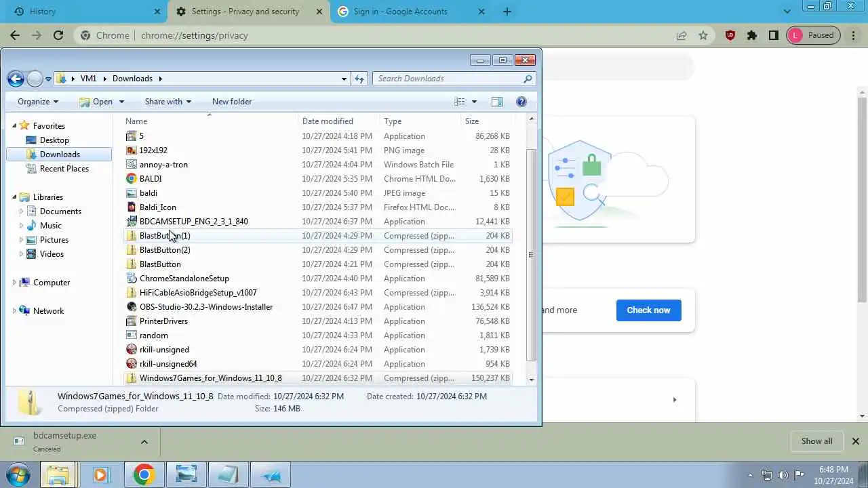Switch to Sign in - Google Accounts tab
This screenshot has height=488, width=868.
pyautogui.click(x=412, y=12)
